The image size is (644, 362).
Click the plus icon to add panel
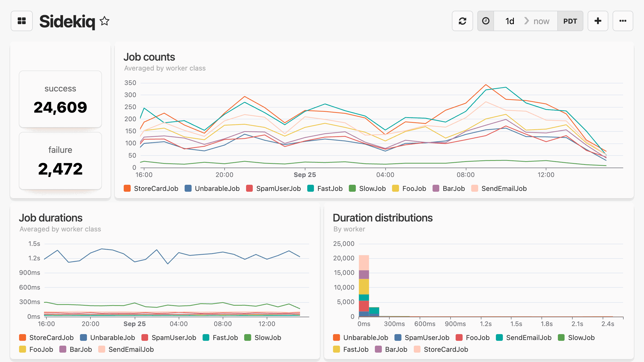click(598, 21)
